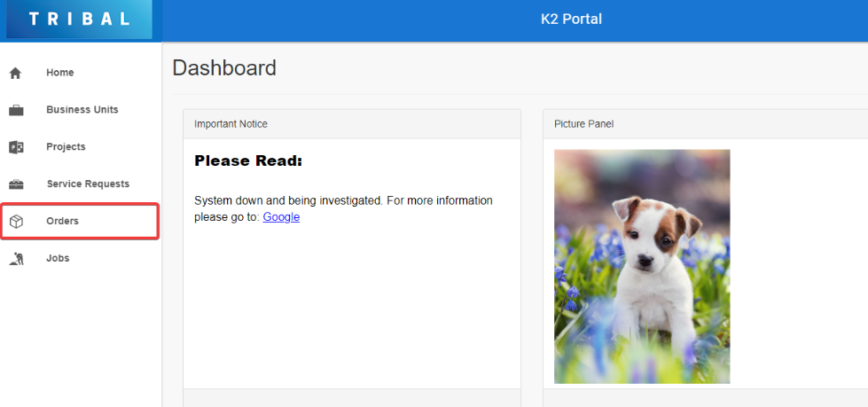Click the TRIBAL logo

(79, 20)
